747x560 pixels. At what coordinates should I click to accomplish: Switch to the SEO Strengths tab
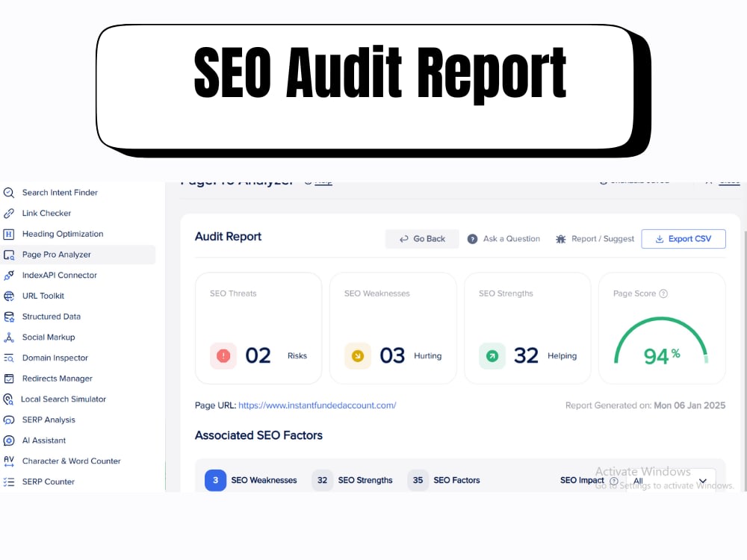click(x=352, y=480)
